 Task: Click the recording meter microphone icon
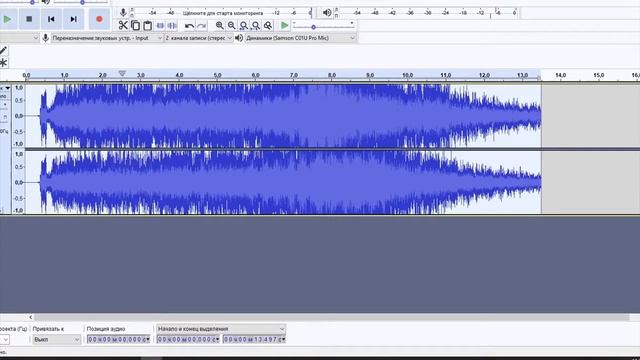[123, 13]
